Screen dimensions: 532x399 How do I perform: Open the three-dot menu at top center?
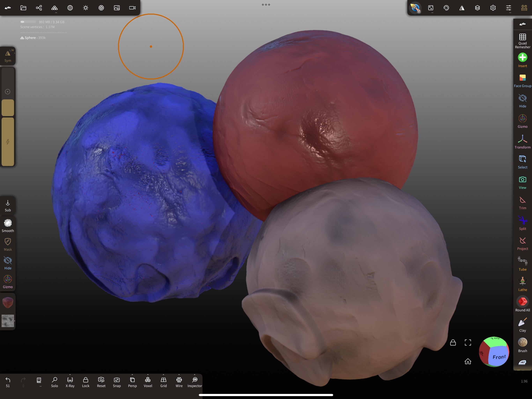click(x=266, y=4)
